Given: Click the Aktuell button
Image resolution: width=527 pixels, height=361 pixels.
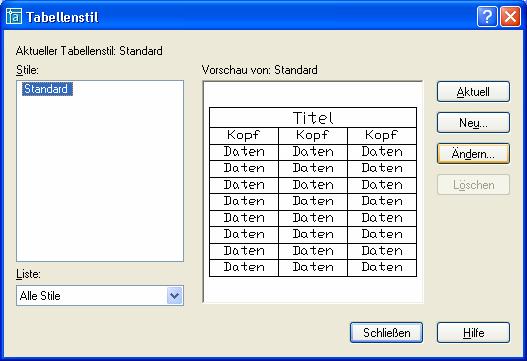Looking at the screenshot, I should (473, 92).
